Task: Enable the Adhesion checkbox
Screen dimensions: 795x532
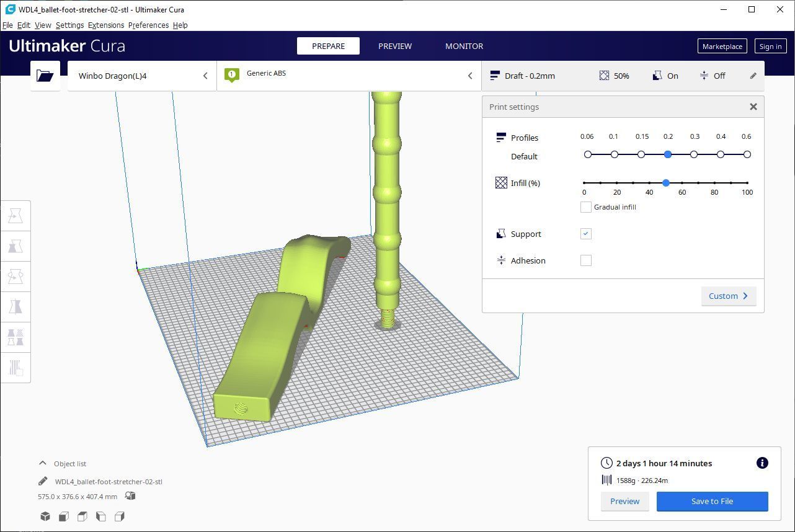Action: tap(585, 260)
